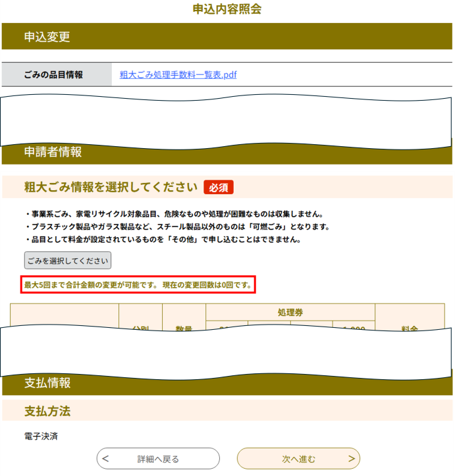Click the ごみを選択してください button
Screen dimensions: 457x476
click(x=68, y=261)
